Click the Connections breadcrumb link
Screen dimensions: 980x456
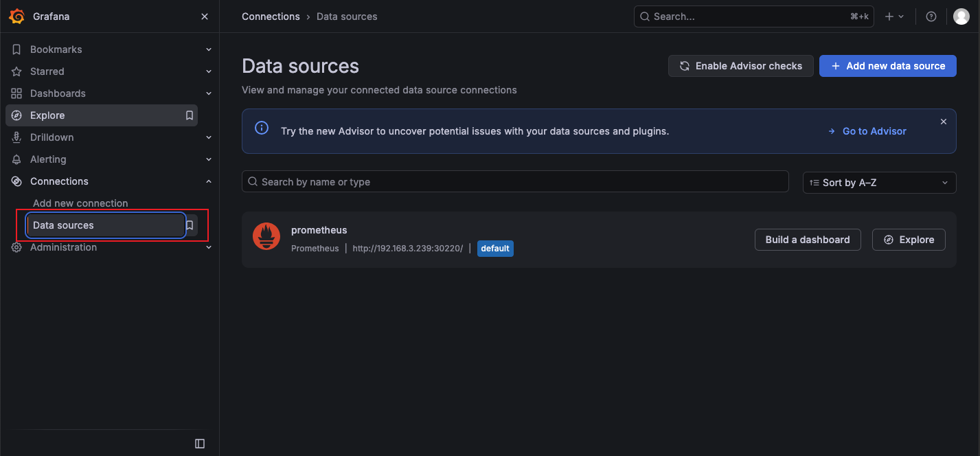tap(271, 16)
